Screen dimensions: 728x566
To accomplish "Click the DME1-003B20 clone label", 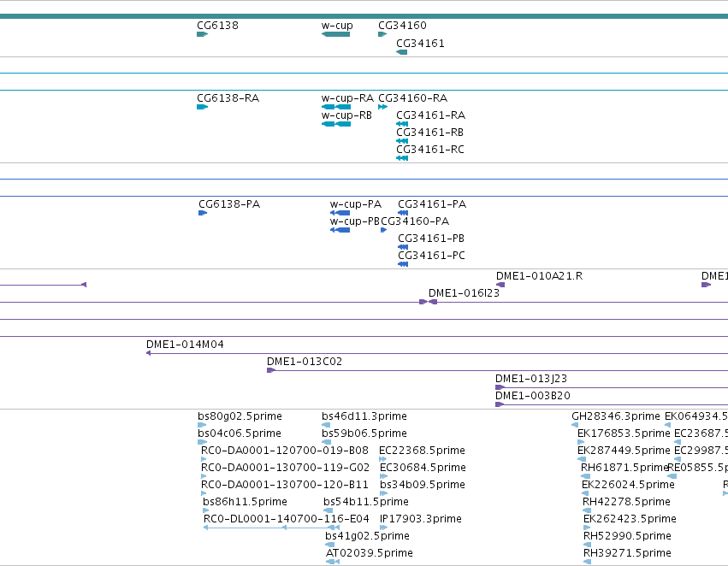I will [533, 397].
